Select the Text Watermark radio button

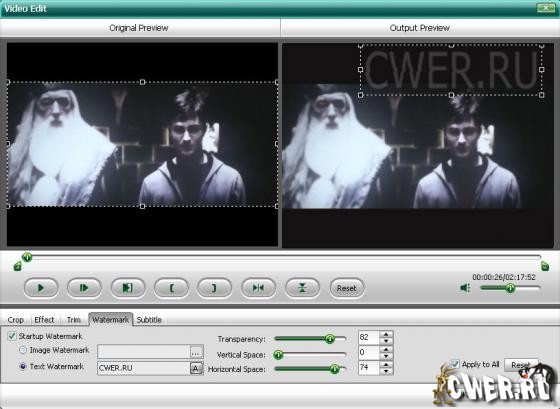(x=23, y=366)
